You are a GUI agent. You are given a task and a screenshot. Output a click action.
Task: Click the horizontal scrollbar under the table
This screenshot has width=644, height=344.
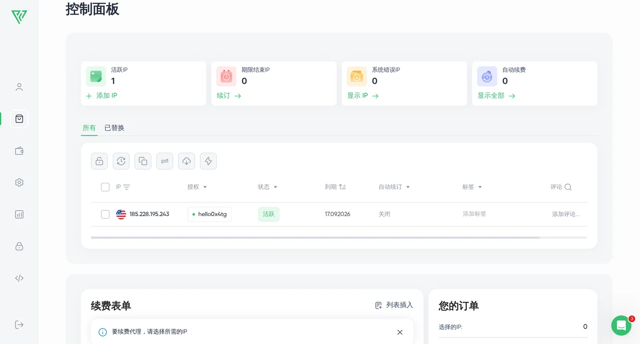315,237
